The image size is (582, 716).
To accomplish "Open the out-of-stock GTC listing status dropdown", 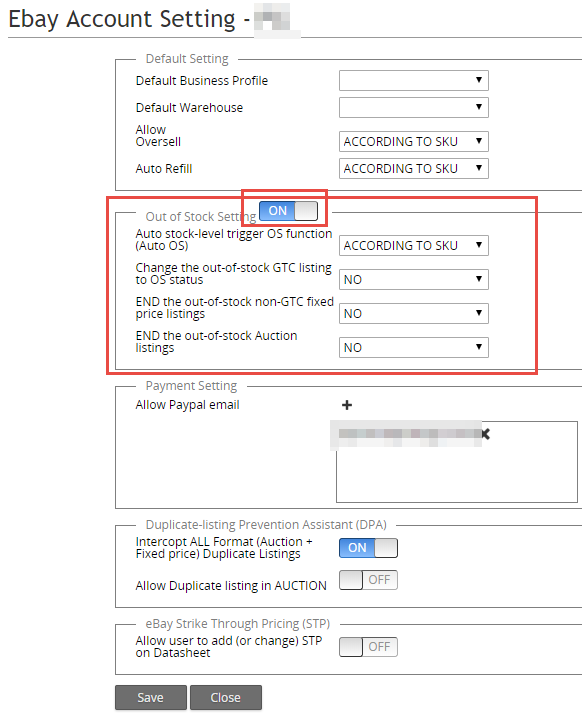I will 414,279.
